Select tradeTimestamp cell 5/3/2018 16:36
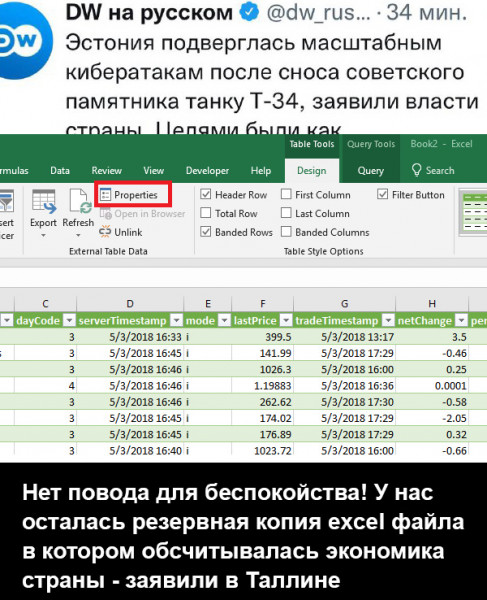The image size is (487, 600). [344, 386]
